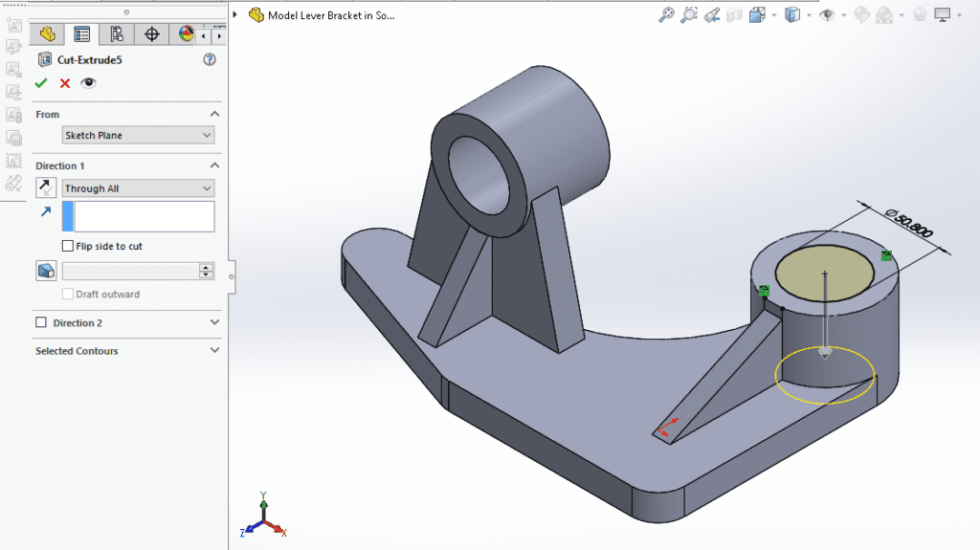
Task: Click the Cut-Extrude5 feature icon
Action: (x=45, y=60)
